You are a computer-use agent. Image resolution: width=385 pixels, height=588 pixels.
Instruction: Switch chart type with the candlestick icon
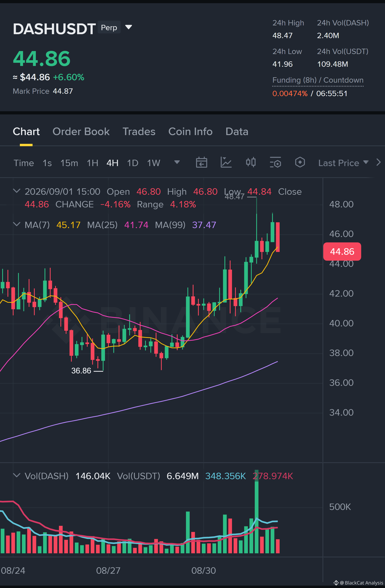pyautogui.click(x=251, y=162)
